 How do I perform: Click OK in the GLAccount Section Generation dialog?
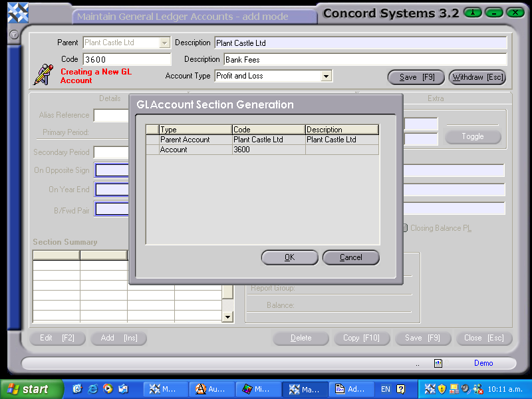289,257
